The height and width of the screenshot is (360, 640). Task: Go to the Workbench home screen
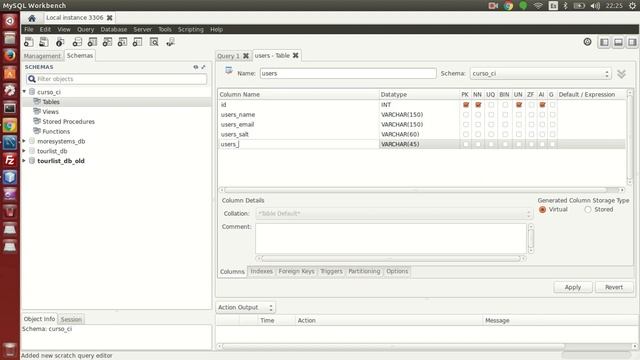[x=32, y=18]
